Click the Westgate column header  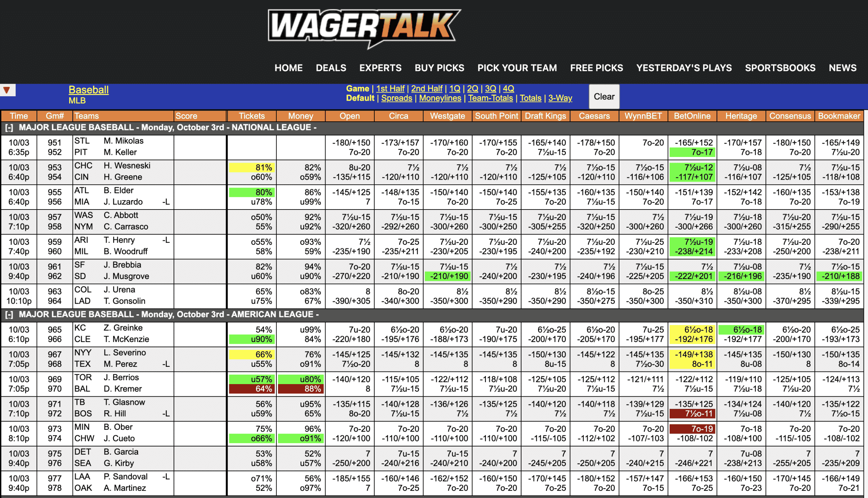447,116
